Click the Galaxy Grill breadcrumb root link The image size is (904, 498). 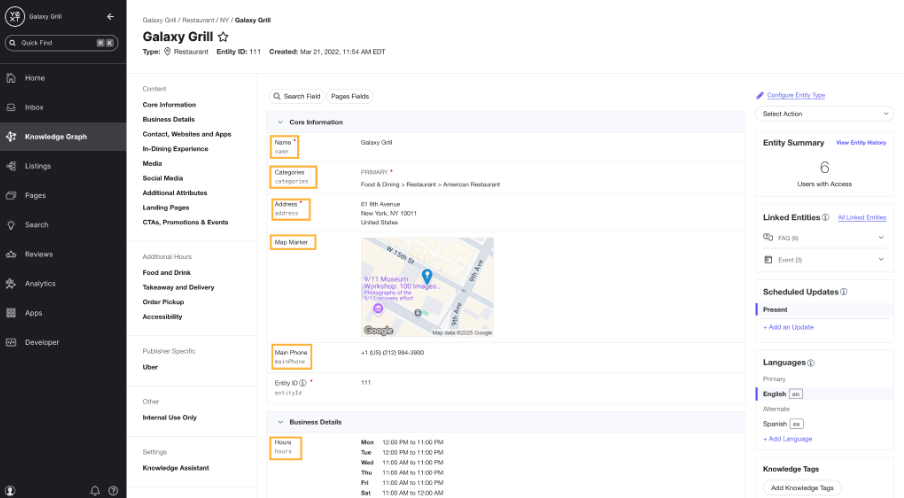click(x=159, y=20)
